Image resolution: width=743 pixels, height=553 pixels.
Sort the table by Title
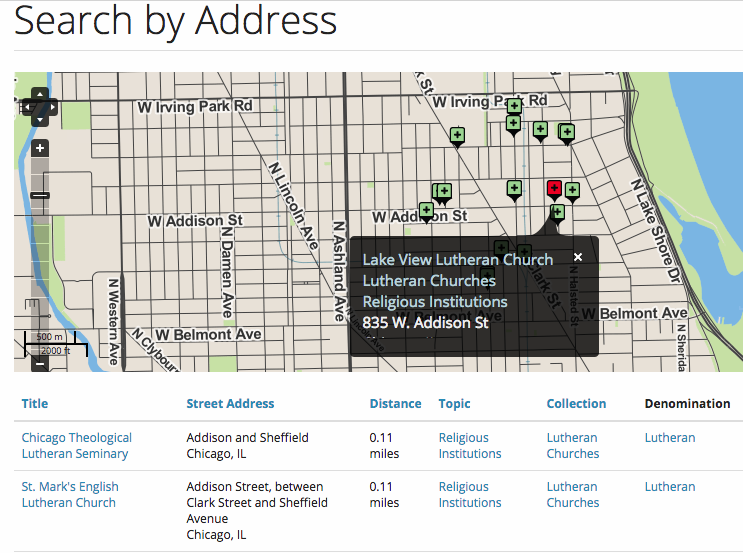35,404
